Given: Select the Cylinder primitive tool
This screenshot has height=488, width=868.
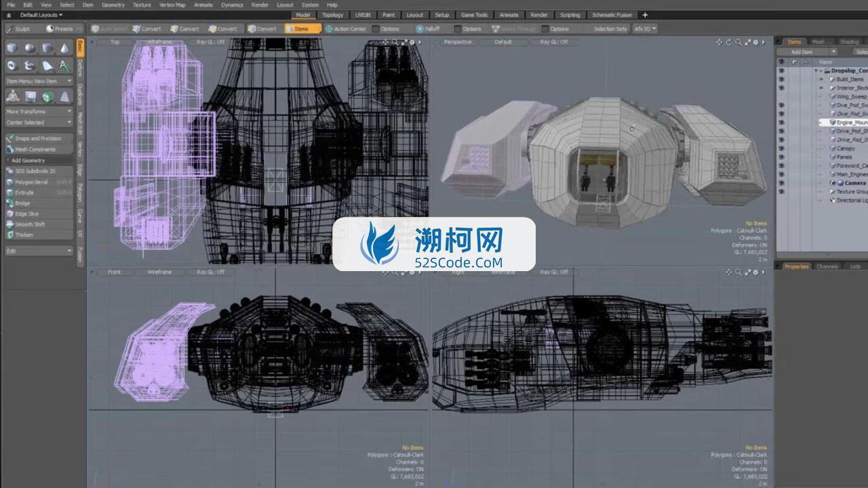Looking at the screenshot, I should [x=47, y=48].
